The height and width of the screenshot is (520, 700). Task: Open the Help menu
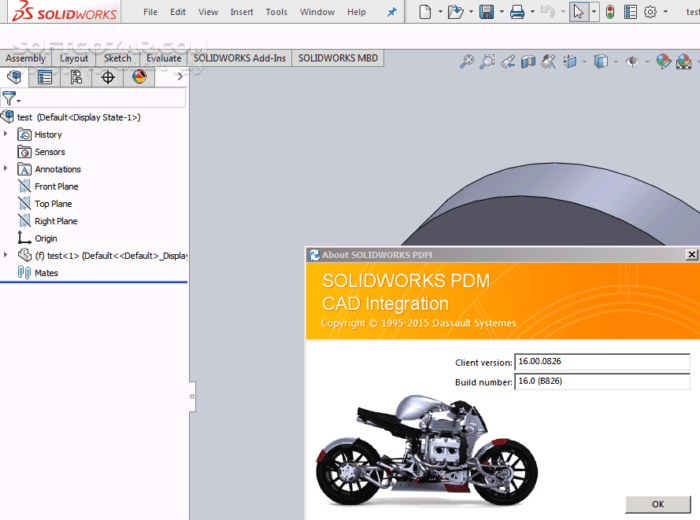(x=356, y=12)
